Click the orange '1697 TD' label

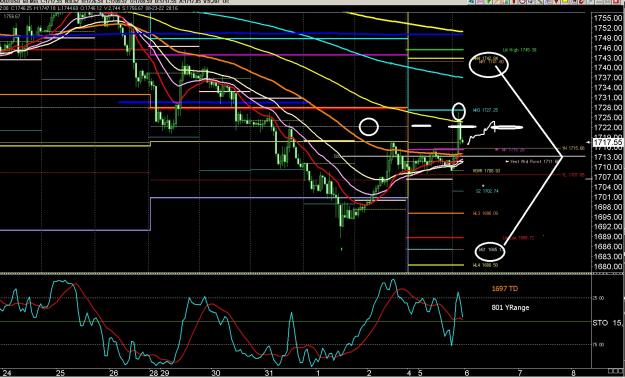[x=505, y=289]
